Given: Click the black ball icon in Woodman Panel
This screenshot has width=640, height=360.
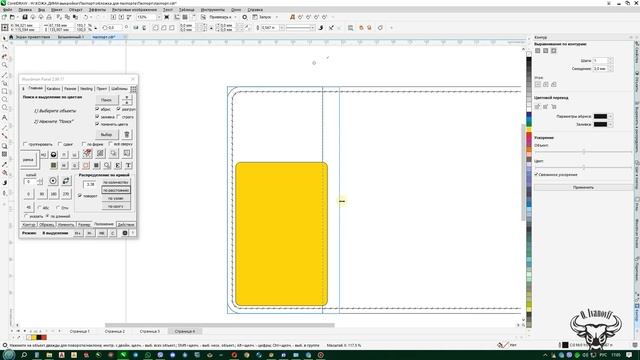Looking at the screenshot, I should point(53,155).
